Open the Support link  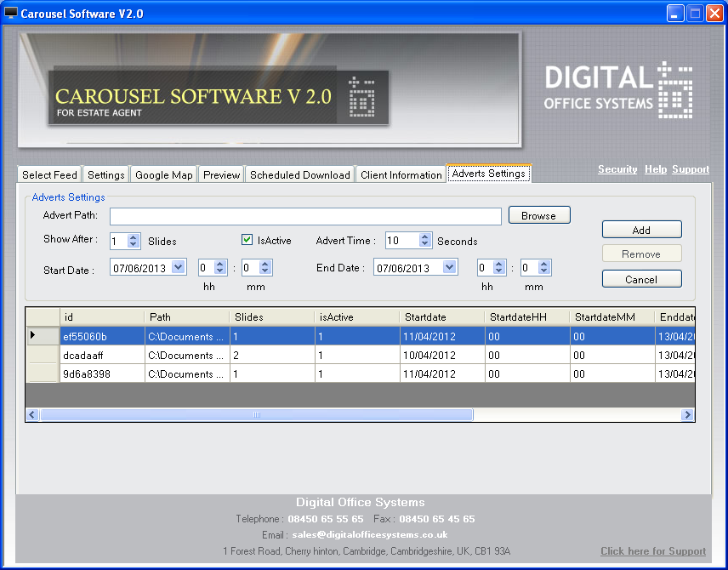click(x=691, y=169)
